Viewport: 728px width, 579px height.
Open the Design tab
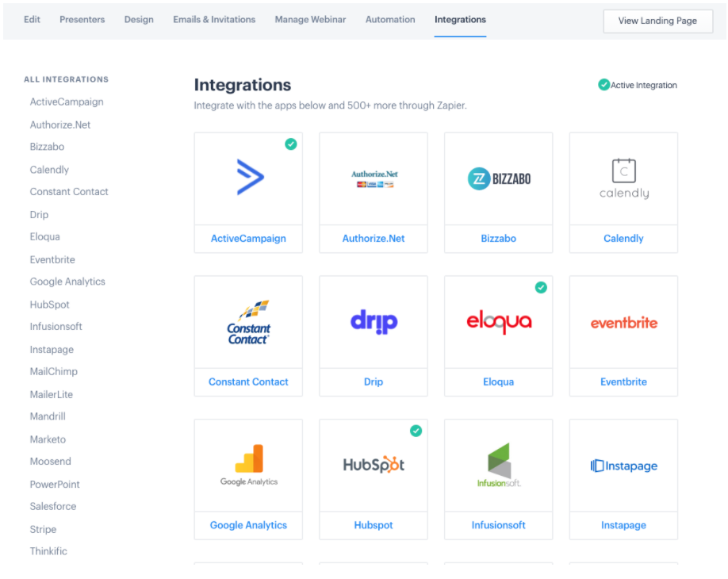coord(139,20)
